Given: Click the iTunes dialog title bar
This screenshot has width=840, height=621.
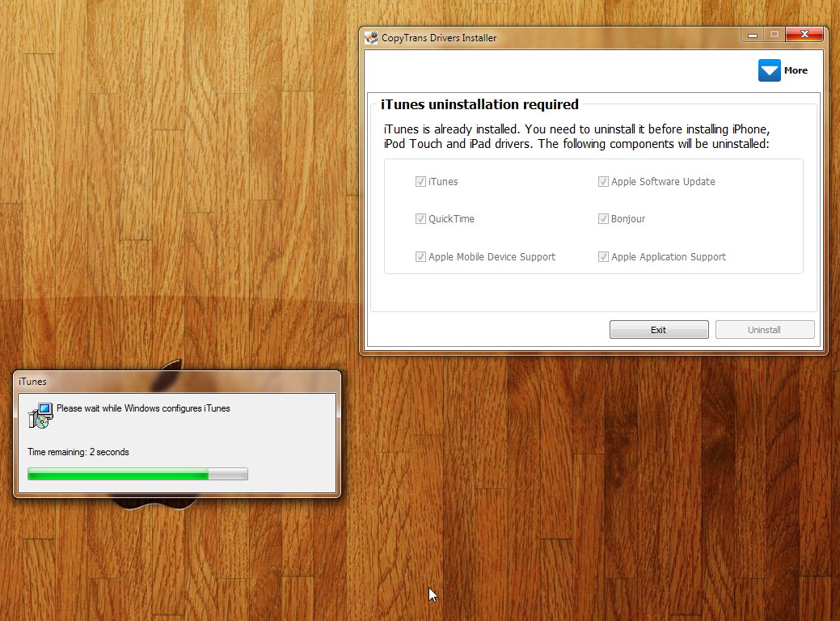Looking at the screenshot, I should pyautogui.click(x=177, y=382).
